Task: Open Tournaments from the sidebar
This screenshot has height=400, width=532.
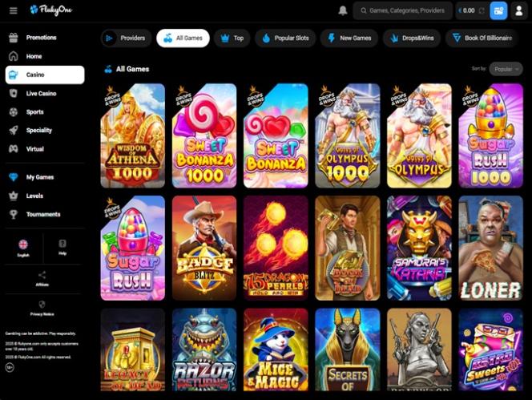Action: [x=45, y=214]
